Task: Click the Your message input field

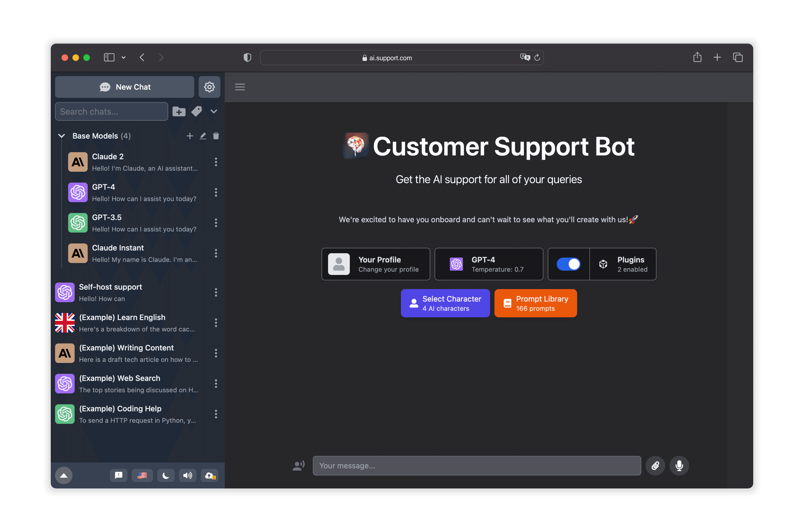Action: [477, 466]
